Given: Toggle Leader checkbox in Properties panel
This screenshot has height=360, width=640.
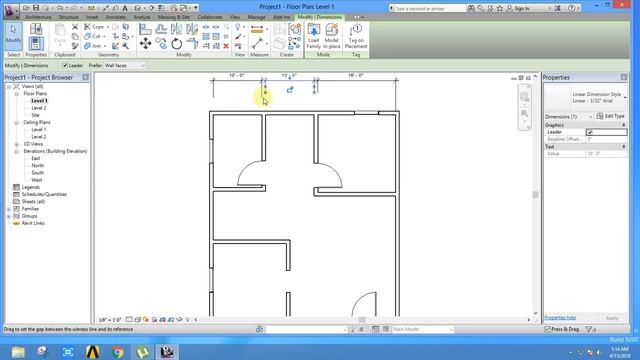Looking at the screenshot, I should 589,132.
